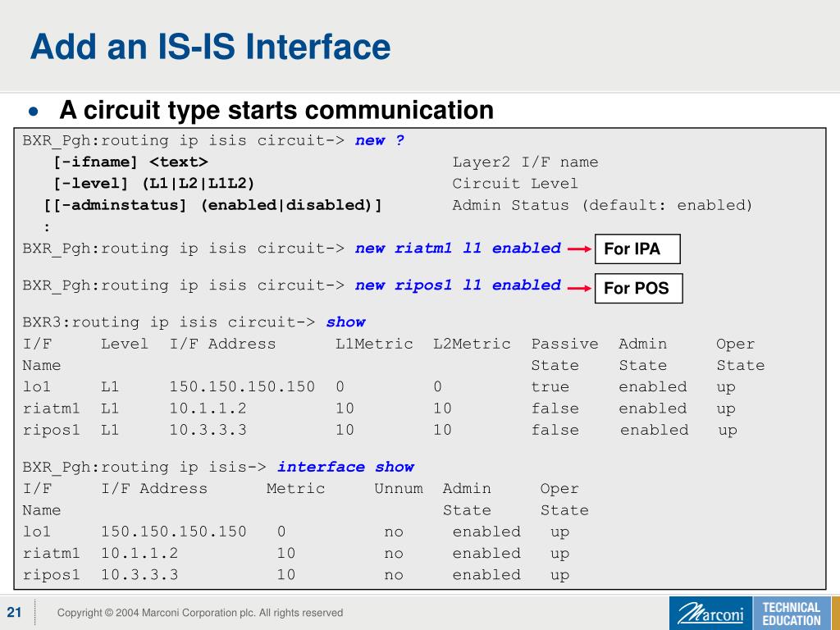Screen dimensions: 840x630
Task: Click the blue interface show command
Action: 345,467
